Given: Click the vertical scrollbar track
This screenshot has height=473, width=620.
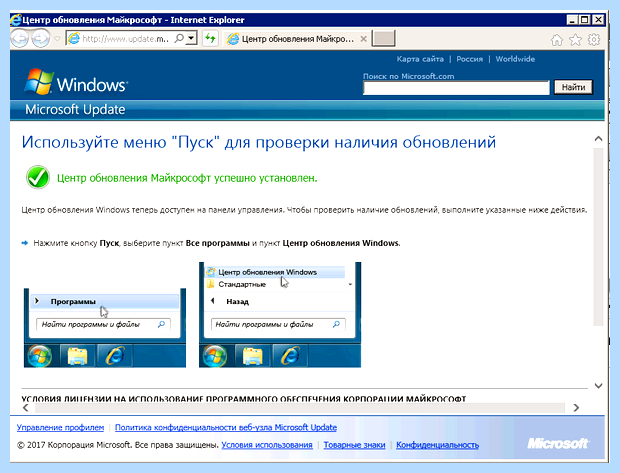Looking at the screenshot, I should pos(598,237).
